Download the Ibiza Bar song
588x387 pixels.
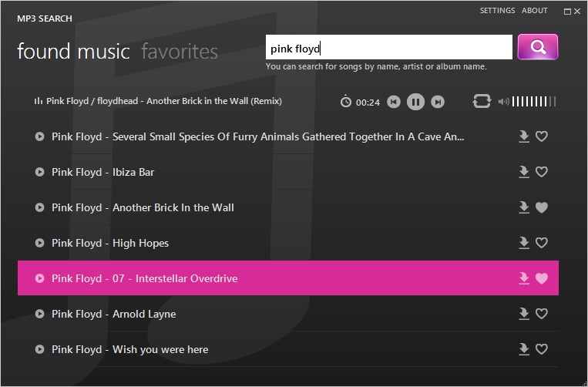(x=524, y=172)
